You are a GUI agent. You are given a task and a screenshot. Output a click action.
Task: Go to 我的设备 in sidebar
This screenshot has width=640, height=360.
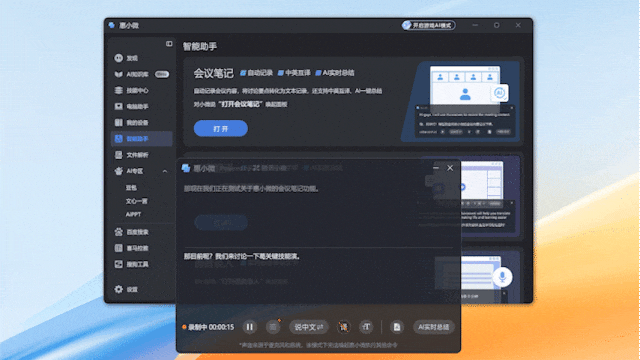tap(131, 122)
